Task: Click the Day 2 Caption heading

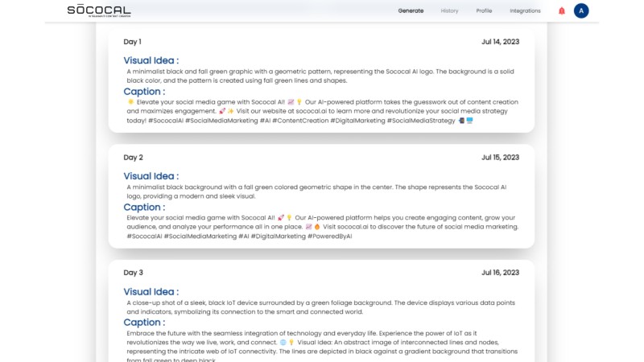Action: [x=144, y=208]
